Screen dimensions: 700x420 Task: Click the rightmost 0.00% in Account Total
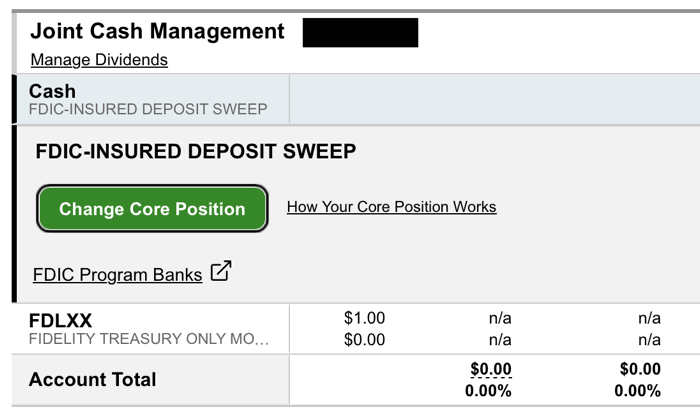coord(638,391)
